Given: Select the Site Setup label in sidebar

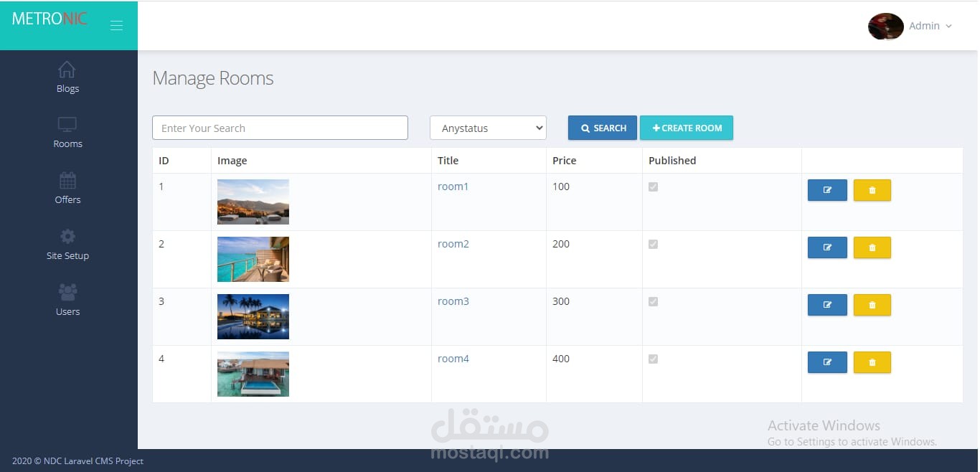Looking at the screenshot, I should [67, 255].
